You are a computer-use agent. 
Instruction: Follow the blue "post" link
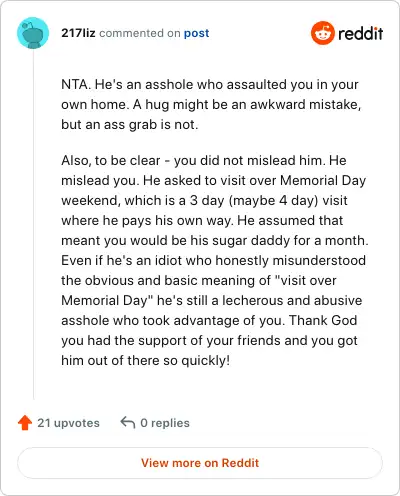tap(197, 33)
